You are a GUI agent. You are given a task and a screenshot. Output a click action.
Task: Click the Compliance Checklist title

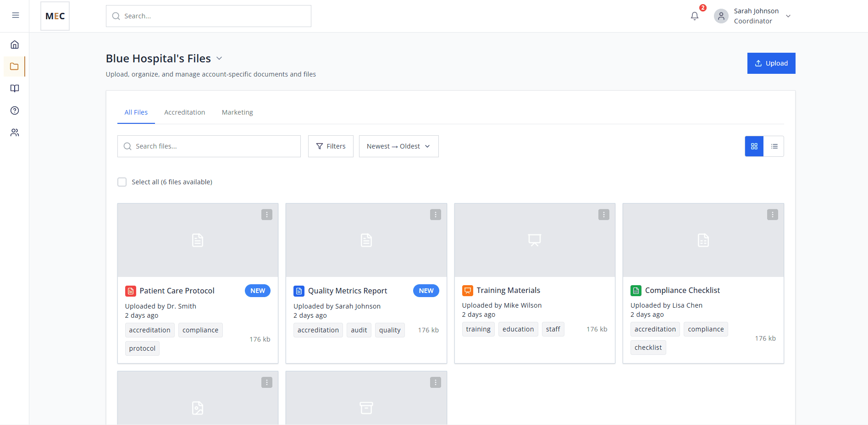[x=682, y=290]
